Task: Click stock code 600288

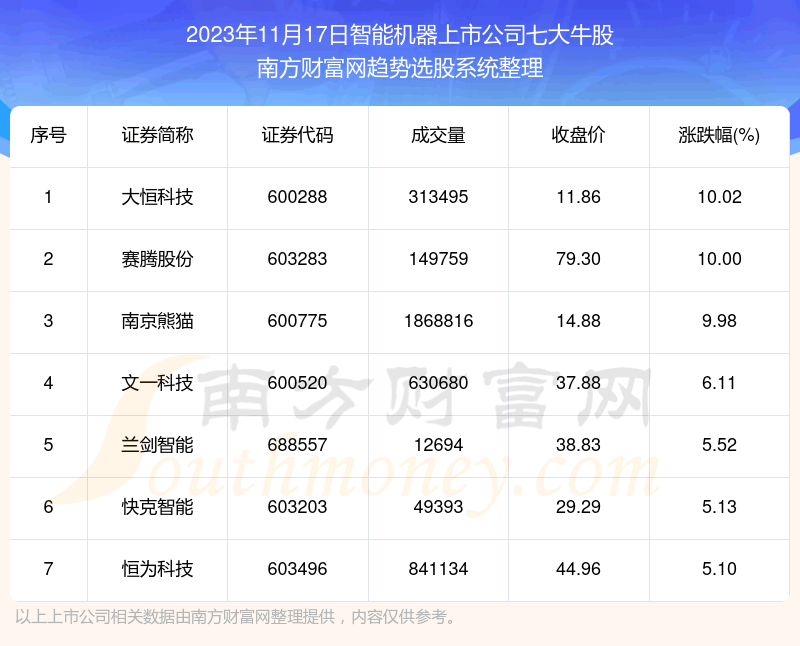Action: click(x=298, y=197)
